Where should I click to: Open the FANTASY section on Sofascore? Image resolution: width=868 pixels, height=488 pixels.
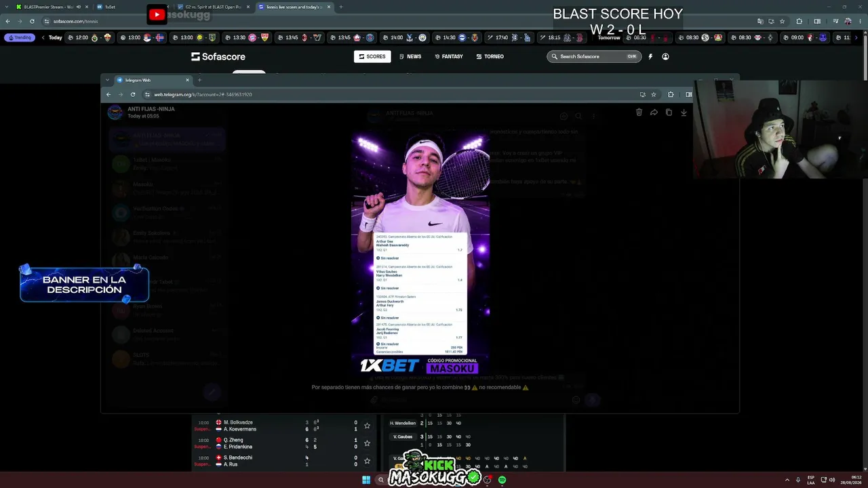pos(449,56)
